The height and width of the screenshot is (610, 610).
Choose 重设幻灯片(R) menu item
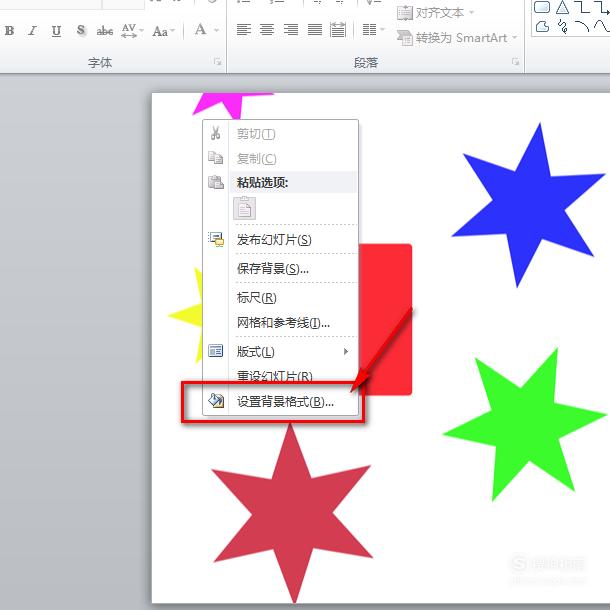(280, 375)
